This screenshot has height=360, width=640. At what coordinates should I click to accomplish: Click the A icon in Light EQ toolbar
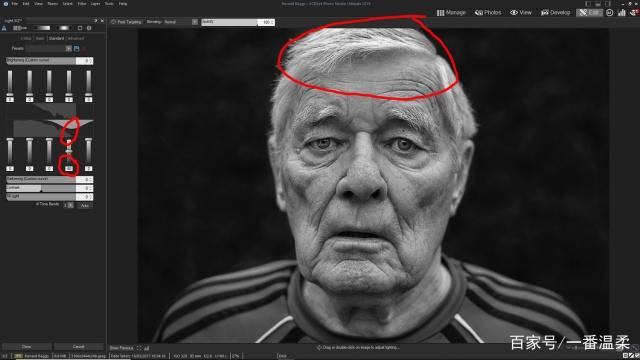4,28
